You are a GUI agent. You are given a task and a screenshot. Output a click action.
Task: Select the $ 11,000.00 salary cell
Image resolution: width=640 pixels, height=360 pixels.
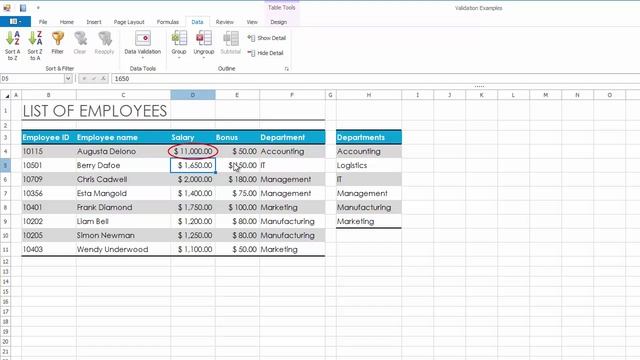[x=193, y=151]
